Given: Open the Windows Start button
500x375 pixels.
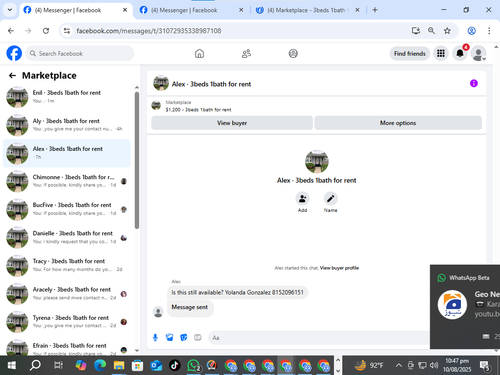Looking at the screenshot, I should click(x=11, y=366).
